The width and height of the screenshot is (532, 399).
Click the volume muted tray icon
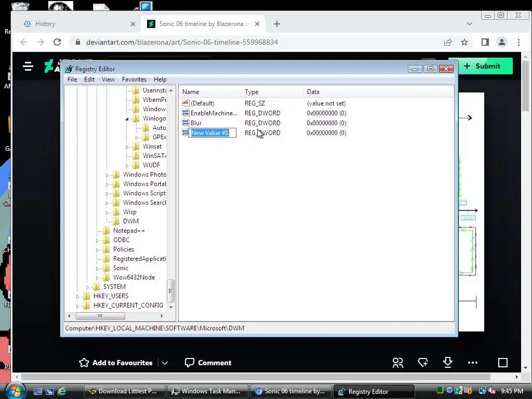click(492, 391)
